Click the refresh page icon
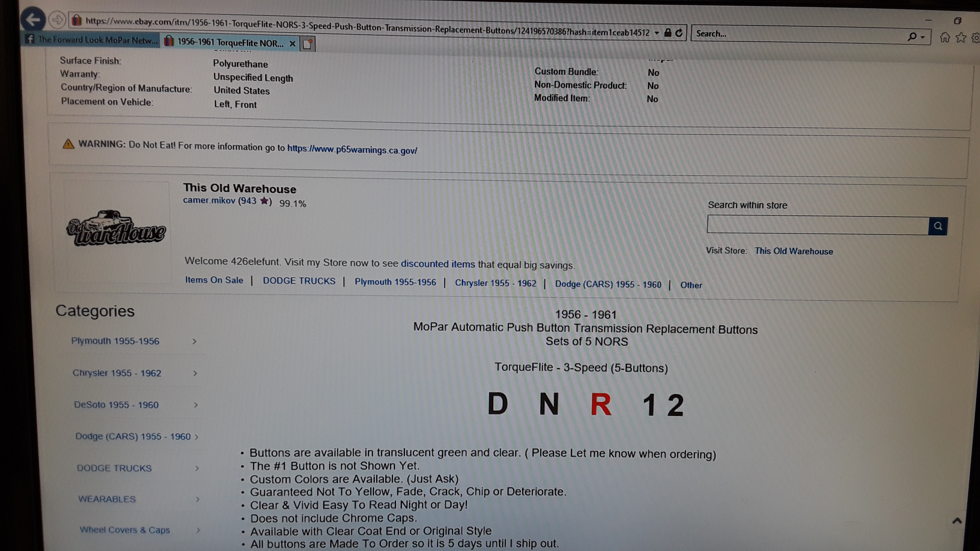The width and height of the screenshot is (980, 551). pos(679,33)
